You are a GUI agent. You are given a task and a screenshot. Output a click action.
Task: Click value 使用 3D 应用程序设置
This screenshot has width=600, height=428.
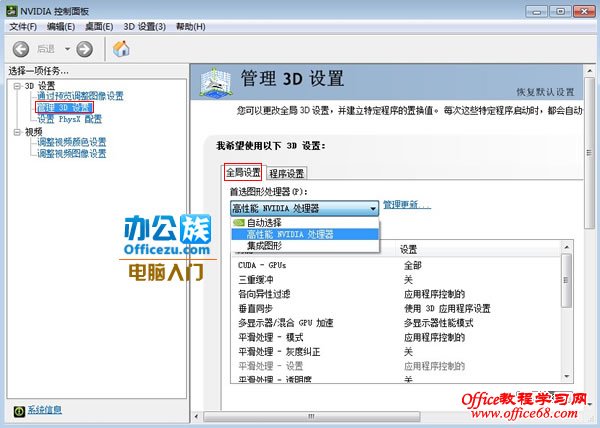[447, 308]
